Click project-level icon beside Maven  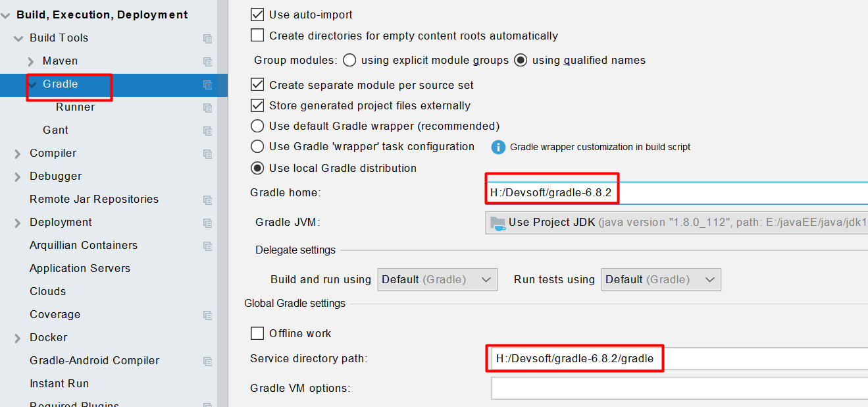(208, 62)
